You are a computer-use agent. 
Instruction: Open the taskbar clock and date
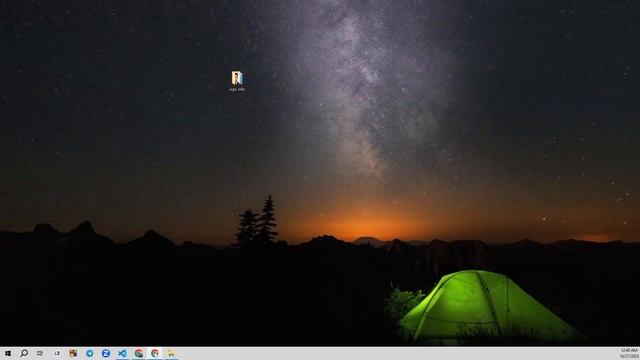[x=629, y=353]
